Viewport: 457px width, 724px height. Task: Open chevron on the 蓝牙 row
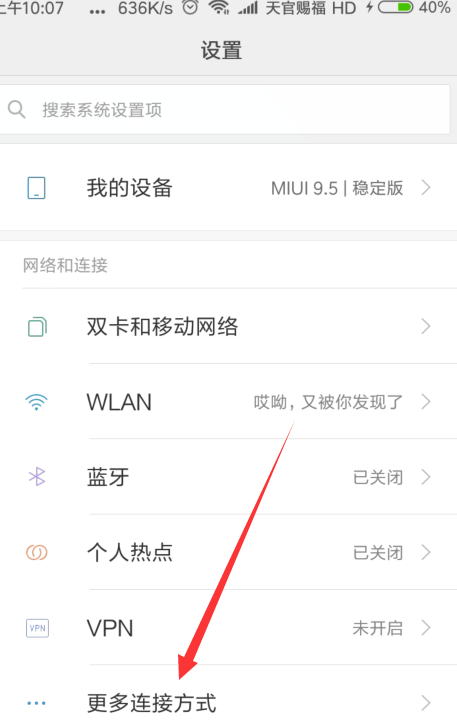[426, 477]
